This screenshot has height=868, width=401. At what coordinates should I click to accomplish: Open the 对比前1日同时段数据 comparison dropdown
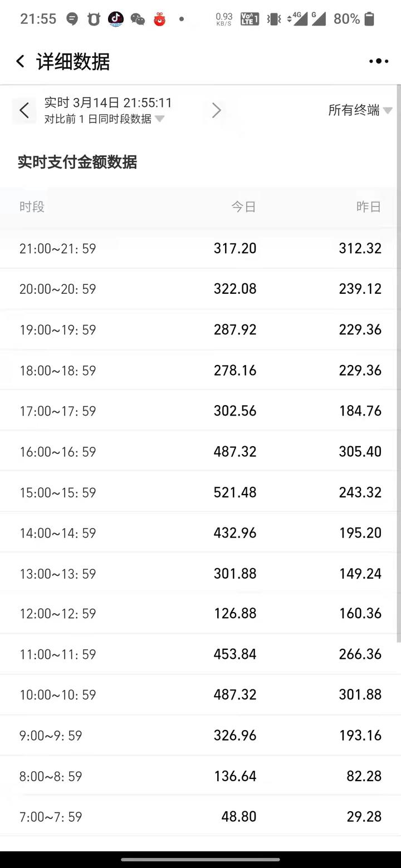coord(104,119)
